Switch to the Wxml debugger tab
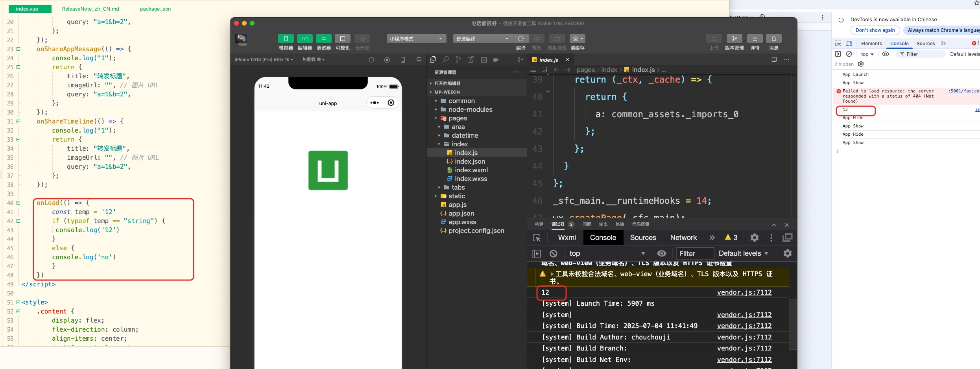Viewport: 980px width, 369px height. point(567,238)
